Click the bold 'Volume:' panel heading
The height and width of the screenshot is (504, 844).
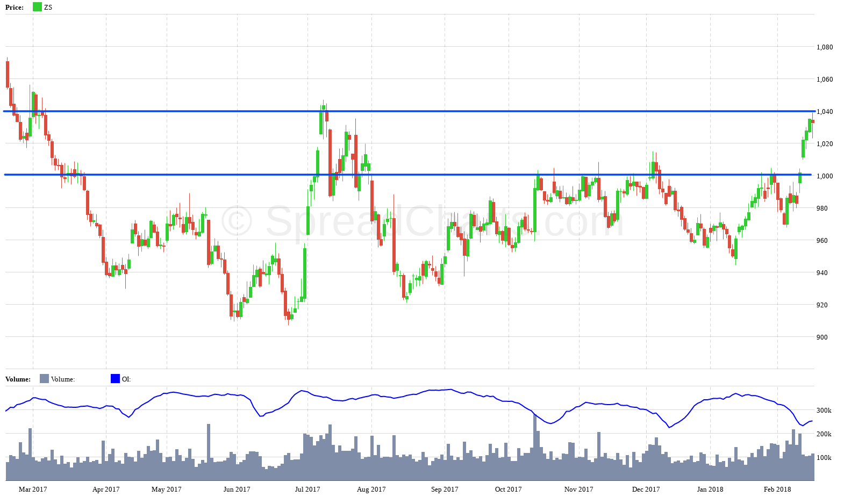point(18,379)
